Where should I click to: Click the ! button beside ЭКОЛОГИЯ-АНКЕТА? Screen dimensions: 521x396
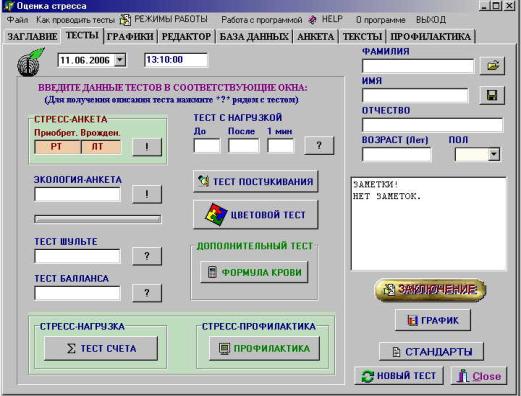click(x=147, y=194)
